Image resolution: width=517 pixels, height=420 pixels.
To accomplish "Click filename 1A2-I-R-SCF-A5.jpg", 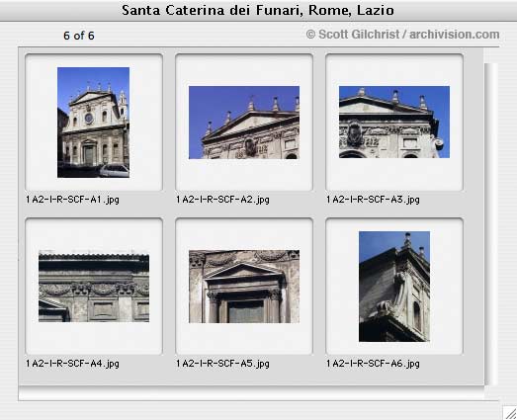I will (222, 364).
